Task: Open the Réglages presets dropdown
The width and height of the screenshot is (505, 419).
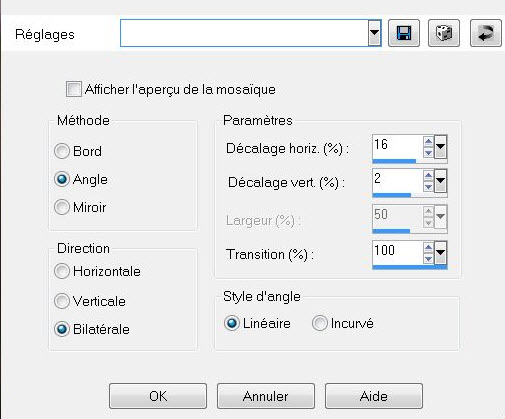Action: (375, 33)
